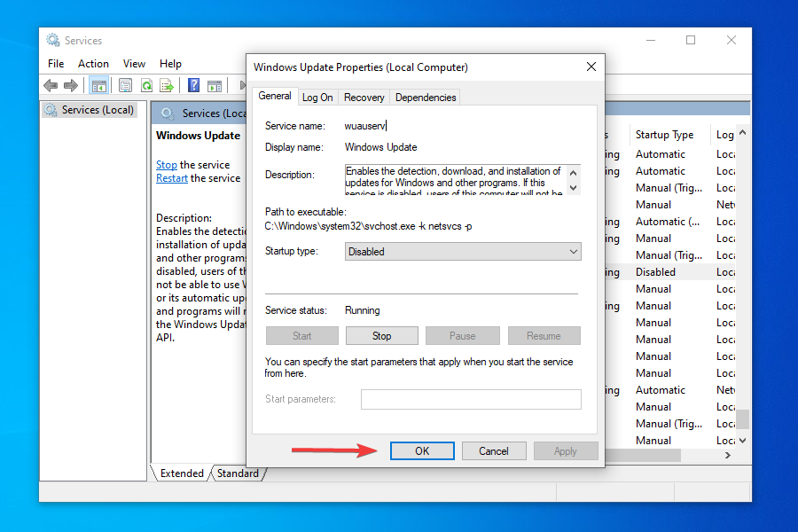Image resolution: width=798 pixels, height=532 pixels.
Task: Open the Action menu
Action: tap(93, 63)
